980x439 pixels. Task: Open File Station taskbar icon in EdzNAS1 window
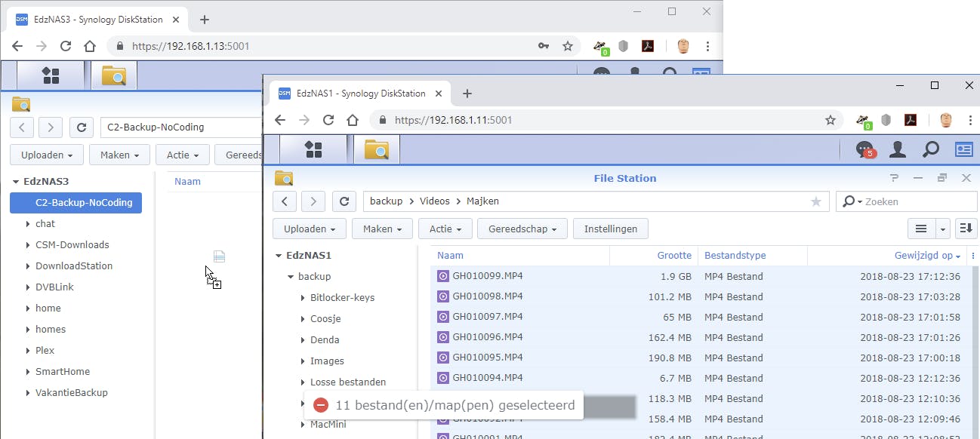coord(376,149)
